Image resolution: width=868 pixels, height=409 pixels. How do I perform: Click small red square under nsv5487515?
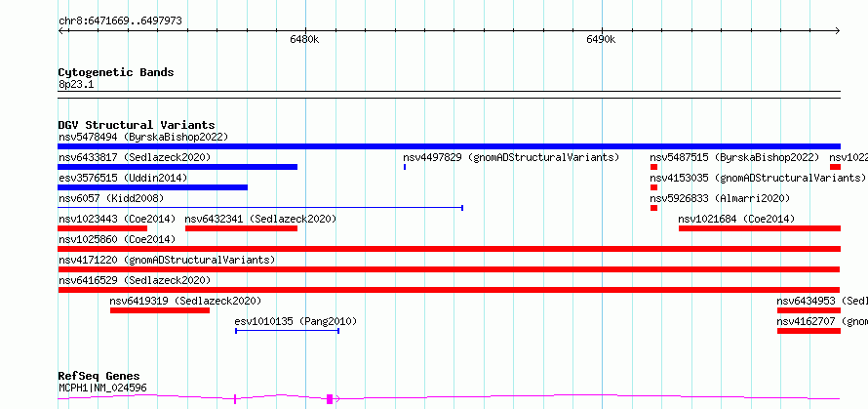[653, 167]
